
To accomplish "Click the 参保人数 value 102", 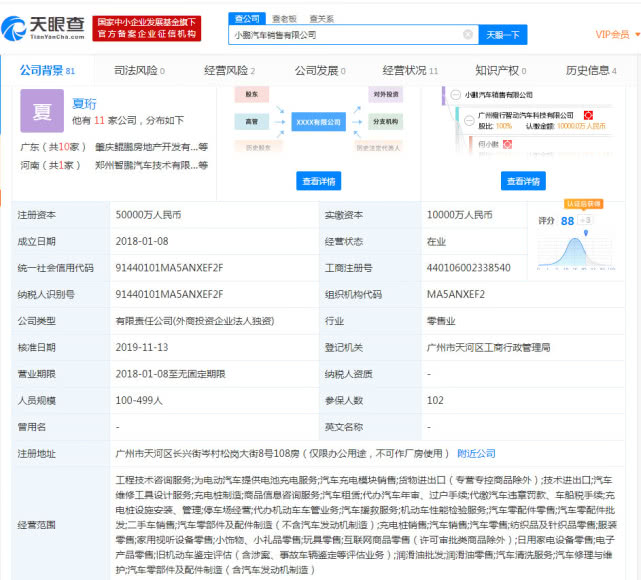I will (435, 401).
